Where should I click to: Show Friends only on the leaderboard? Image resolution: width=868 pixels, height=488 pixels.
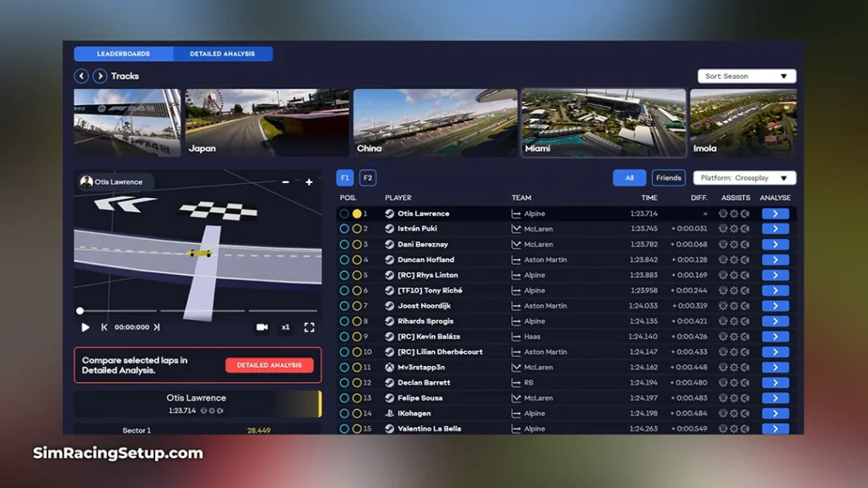click(x=668, y=178)
